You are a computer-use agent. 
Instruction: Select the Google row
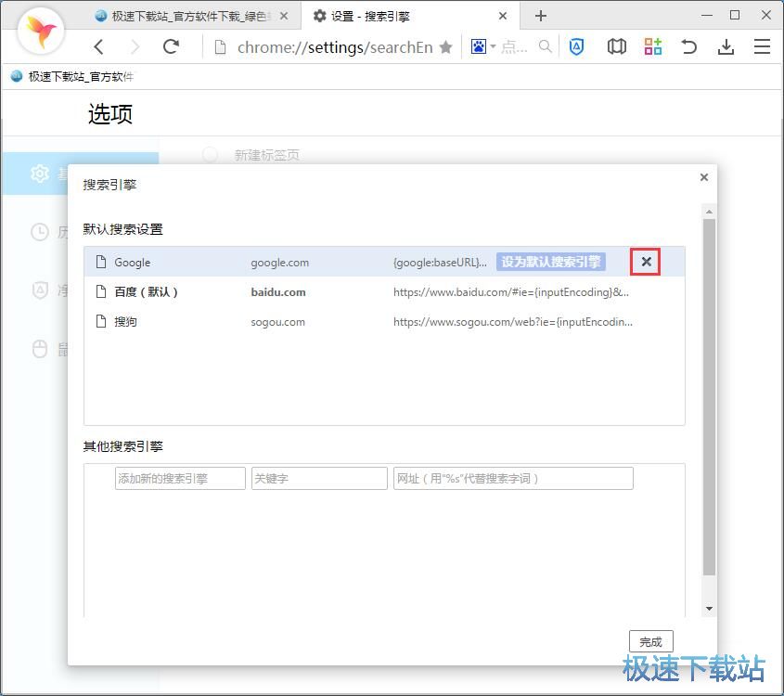coord(384,262)
